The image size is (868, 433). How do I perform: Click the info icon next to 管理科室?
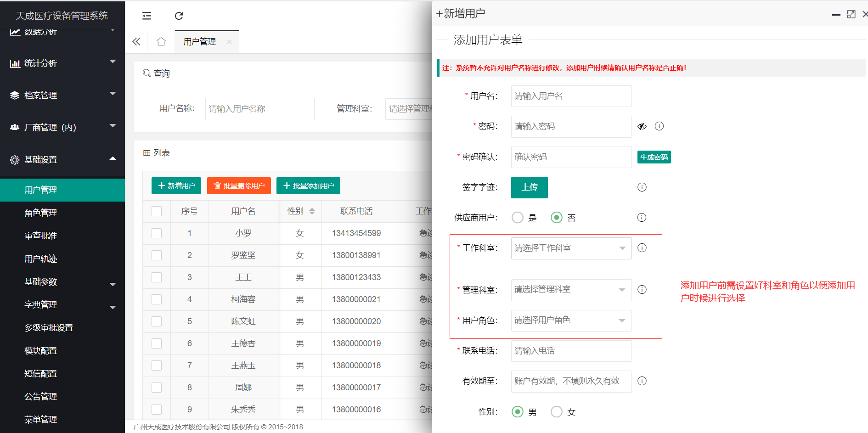click(642, 290)
